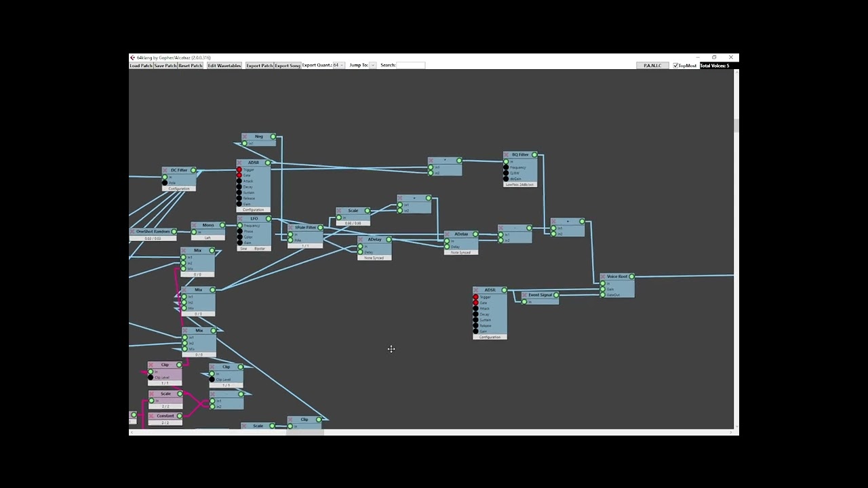Screen dimensions: 868x488
Task: Select the 1Pole Filter output port
Action: click(319, 228)
